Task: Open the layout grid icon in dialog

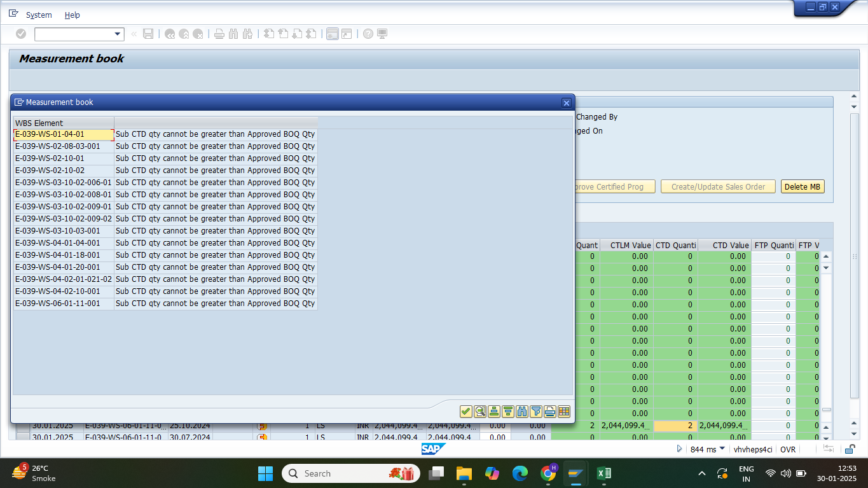Action: (564, 412)
